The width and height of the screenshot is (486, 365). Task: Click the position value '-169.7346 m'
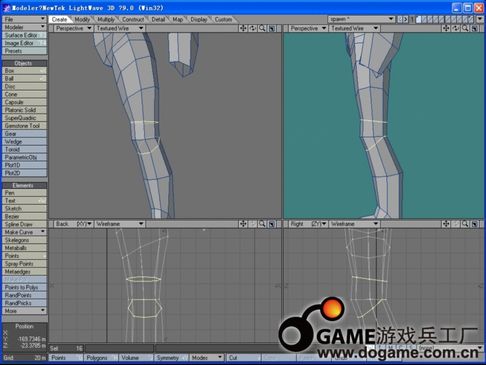pos(31,339)
